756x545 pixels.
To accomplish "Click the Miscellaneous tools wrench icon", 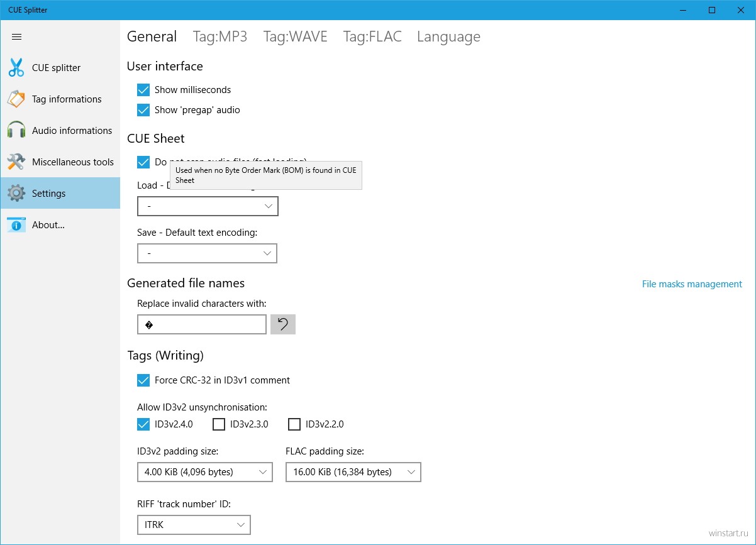I will point(16,162).
